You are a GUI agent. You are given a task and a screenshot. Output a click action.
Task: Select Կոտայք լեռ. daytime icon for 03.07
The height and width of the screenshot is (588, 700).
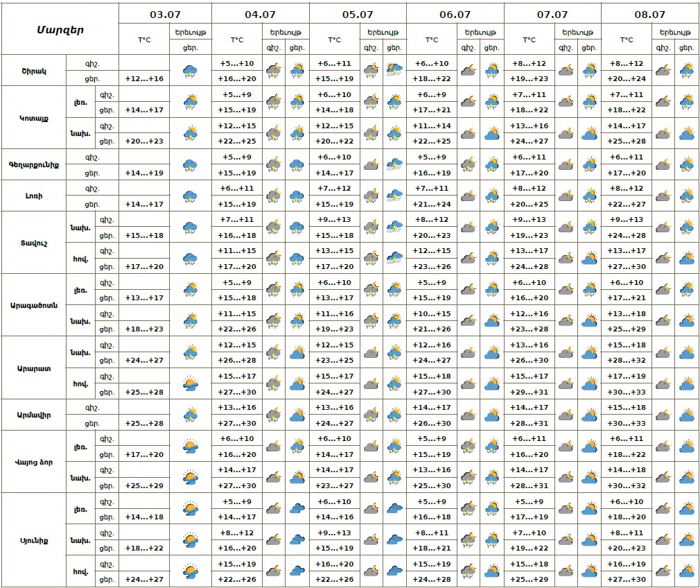point(191,102)
